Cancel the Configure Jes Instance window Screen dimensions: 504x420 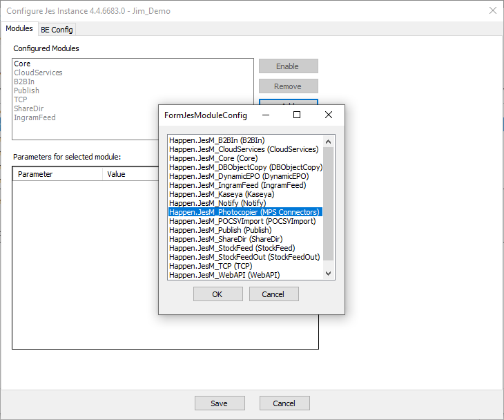[284, 403]
